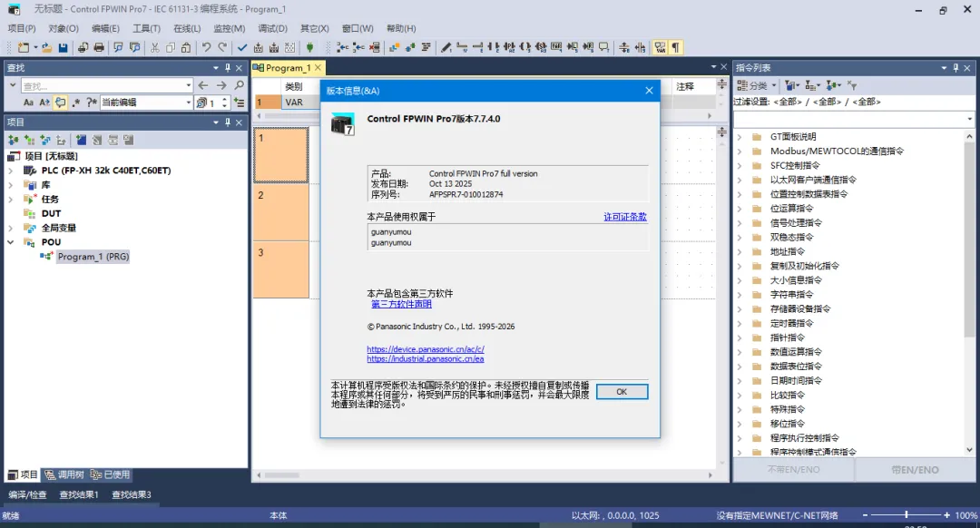980x528 pixels.
Task: Open the 项目(P) menu
Action: [22, 28]
